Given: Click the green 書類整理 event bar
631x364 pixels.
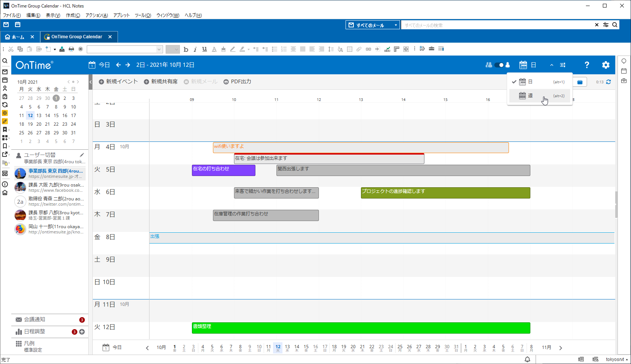Looking at the screenshot, I should point(361,328).
